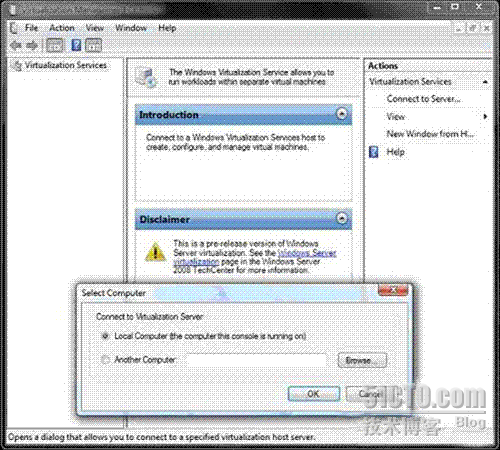Viewport: 500px width, 450px height.
Task: Select the Another Computer radio button
Action: click(x=105, y=360)
